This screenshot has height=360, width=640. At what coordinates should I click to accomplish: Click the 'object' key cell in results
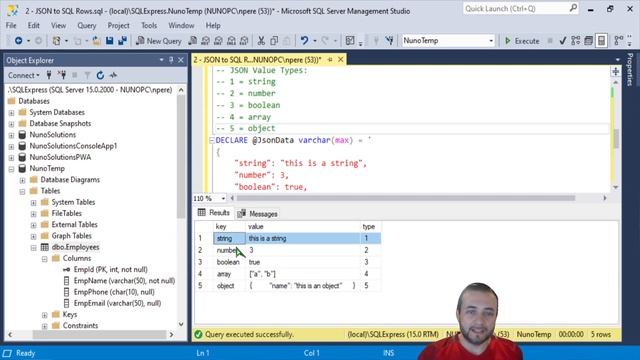[229, 286]
